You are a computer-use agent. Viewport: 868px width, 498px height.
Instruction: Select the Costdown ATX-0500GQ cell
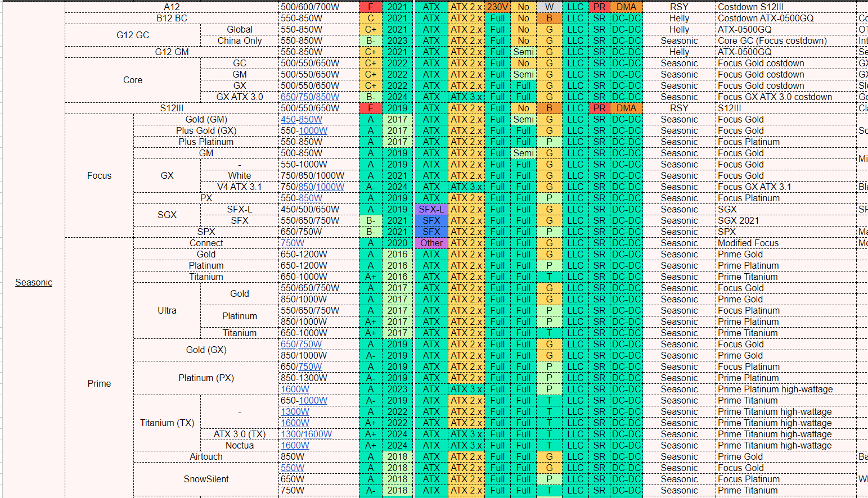pyautogui.click(x=786, y=18)
